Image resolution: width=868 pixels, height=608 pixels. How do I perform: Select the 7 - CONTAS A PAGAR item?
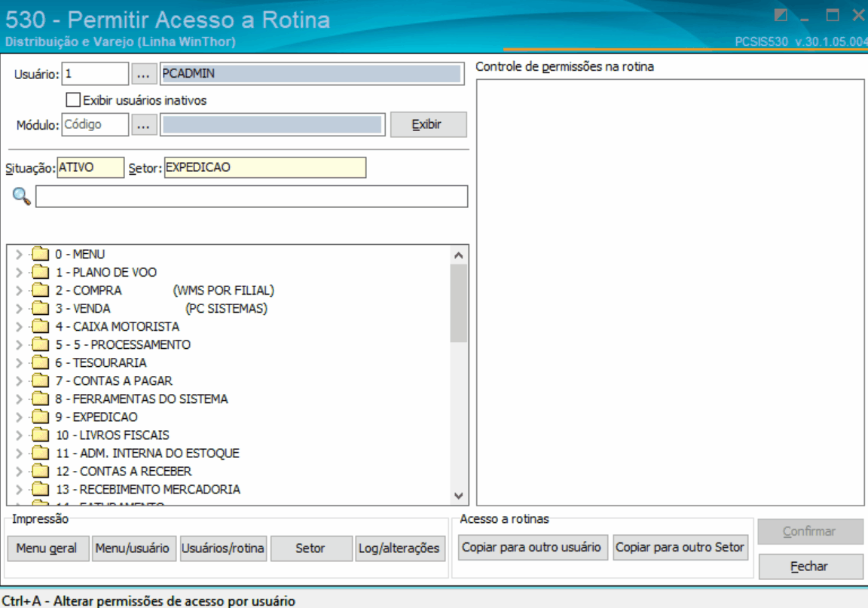[114, 380]
